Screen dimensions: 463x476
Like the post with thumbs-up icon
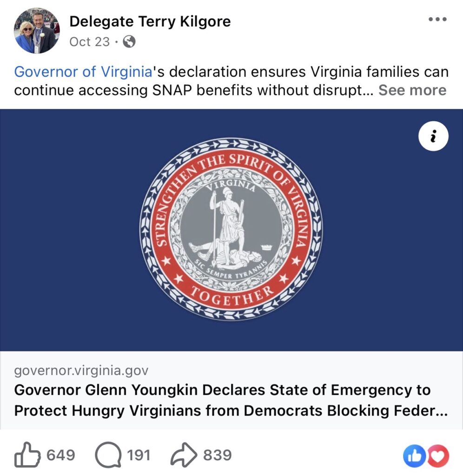[x=27, y=455]
